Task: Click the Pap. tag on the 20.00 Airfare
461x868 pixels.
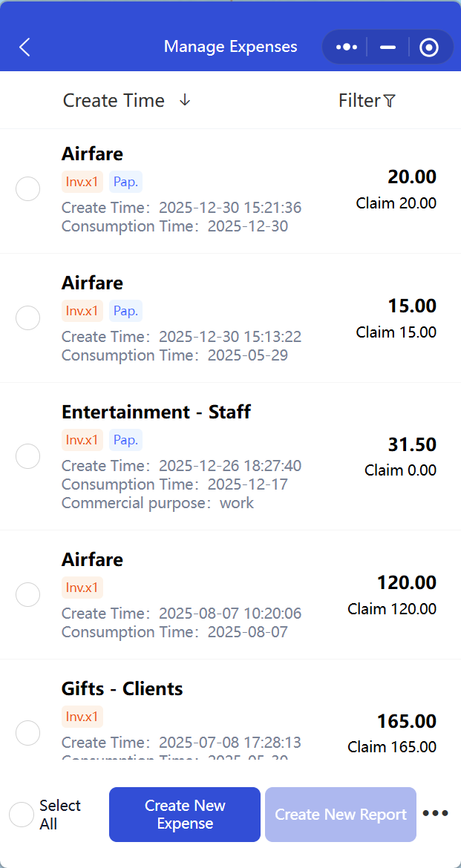Action: pyautogui.click(x=125, y=181)
